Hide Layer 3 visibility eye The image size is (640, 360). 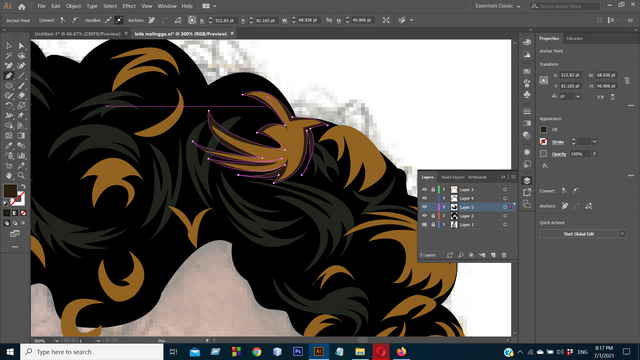[424, 189]
